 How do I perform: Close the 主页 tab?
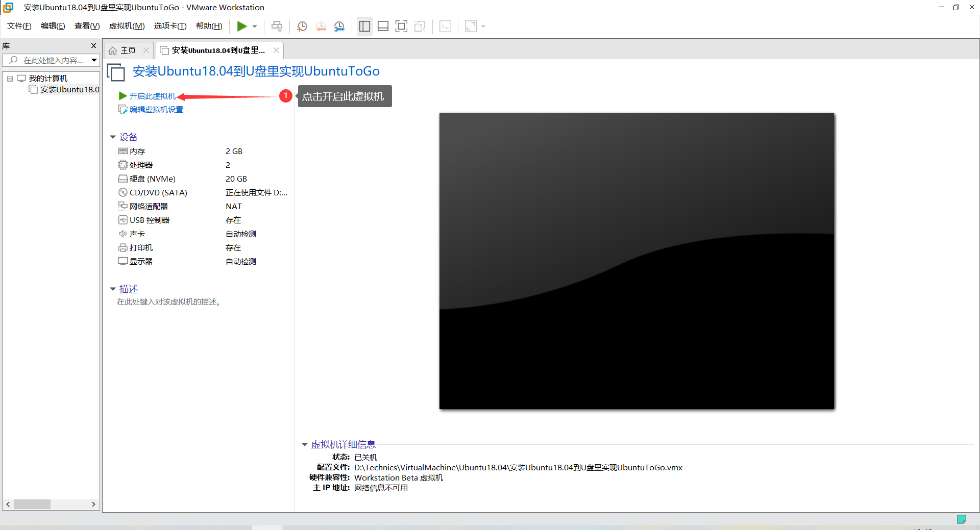click(146, 50)
